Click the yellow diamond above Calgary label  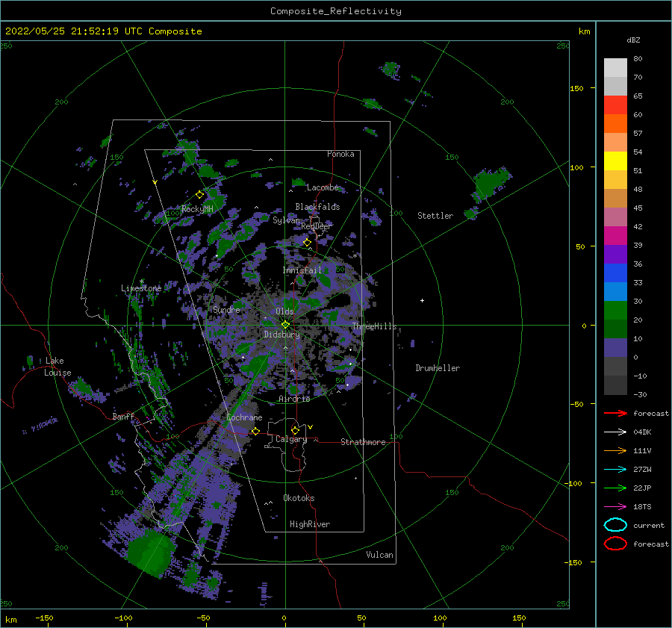click(295, 430)
